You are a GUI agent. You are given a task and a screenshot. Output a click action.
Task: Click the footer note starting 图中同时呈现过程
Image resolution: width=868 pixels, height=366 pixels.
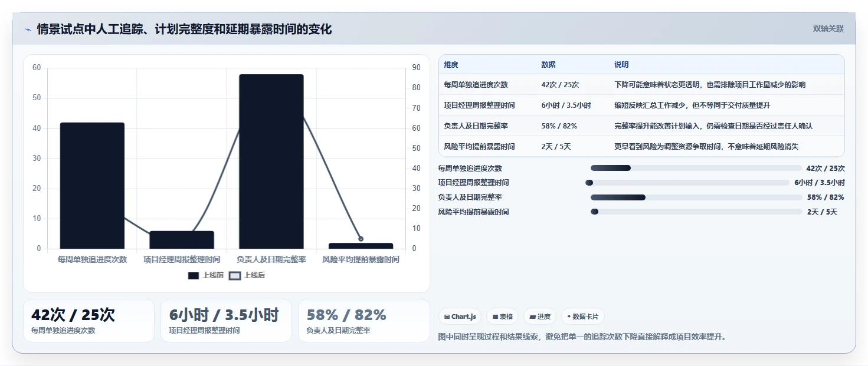pos(582,337)
